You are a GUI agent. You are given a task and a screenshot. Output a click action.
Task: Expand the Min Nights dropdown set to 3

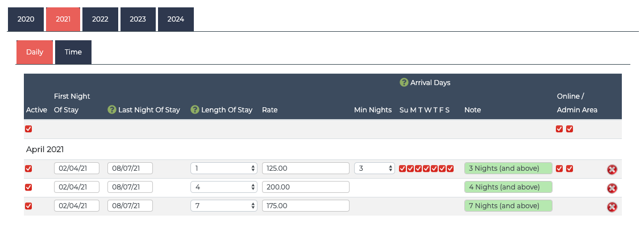pyautogui.click(x=374, y=168)
